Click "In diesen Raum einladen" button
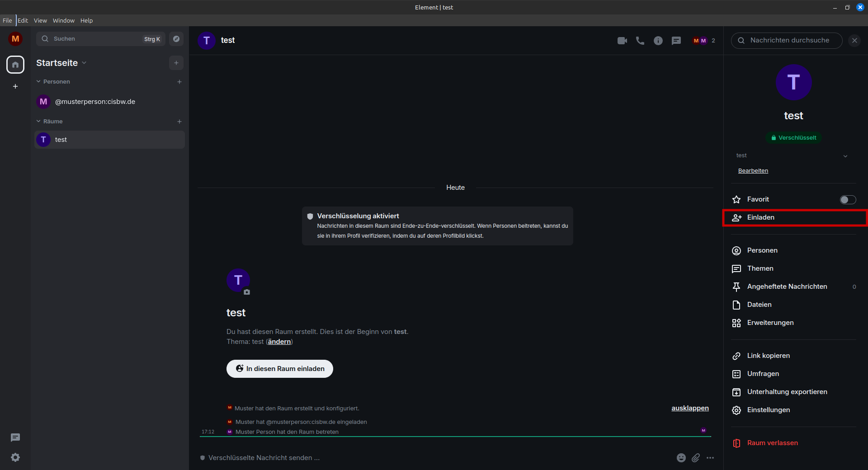This screenshot has height=470, width=868. click(x=280, y=369)
